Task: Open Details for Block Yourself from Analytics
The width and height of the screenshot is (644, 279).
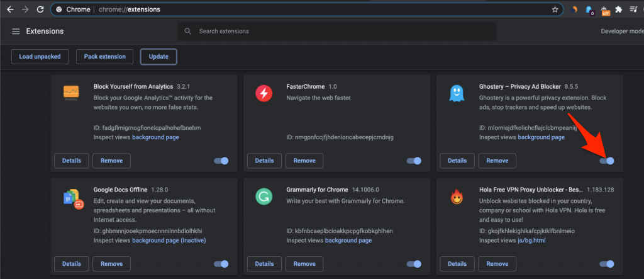Action: [x=72, y=161]
